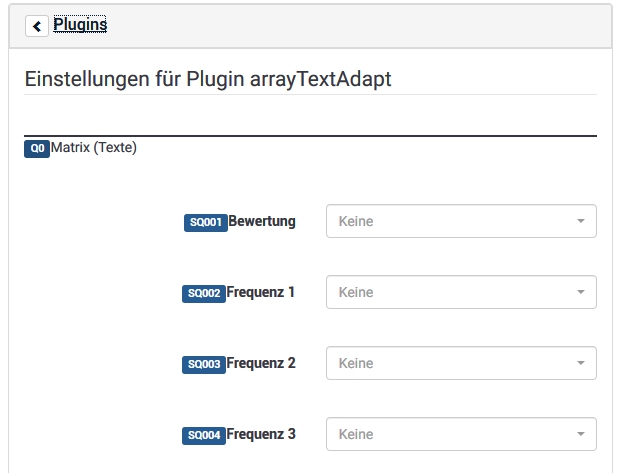Click the SQ003 subquestion badge
The width and height of the screenshot is (642, 473).
click(x=204, y=365)
